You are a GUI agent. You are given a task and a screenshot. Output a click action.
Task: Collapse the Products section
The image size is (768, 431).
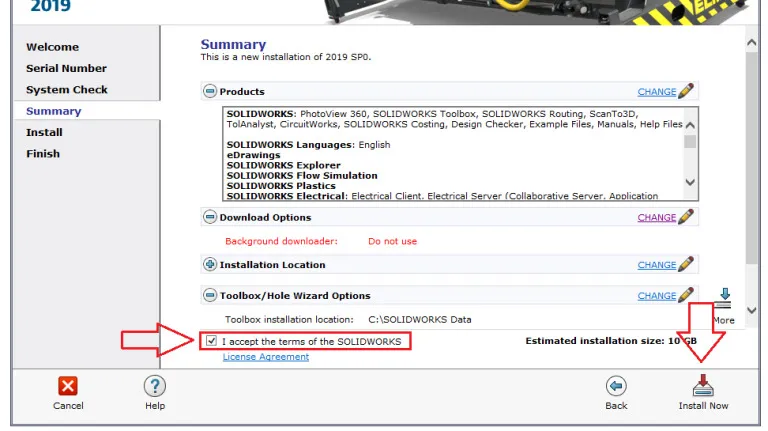tap(210, 91)
